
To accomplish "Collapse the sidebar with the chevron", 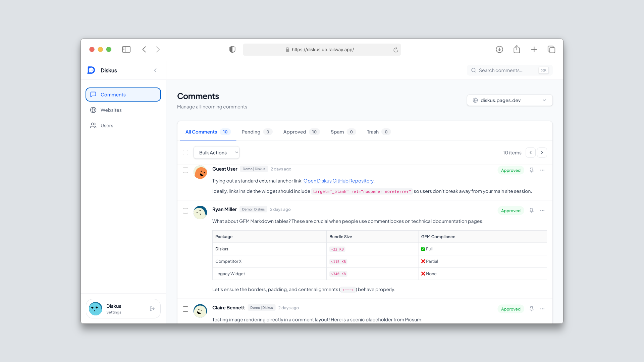I will pos(155,70).
